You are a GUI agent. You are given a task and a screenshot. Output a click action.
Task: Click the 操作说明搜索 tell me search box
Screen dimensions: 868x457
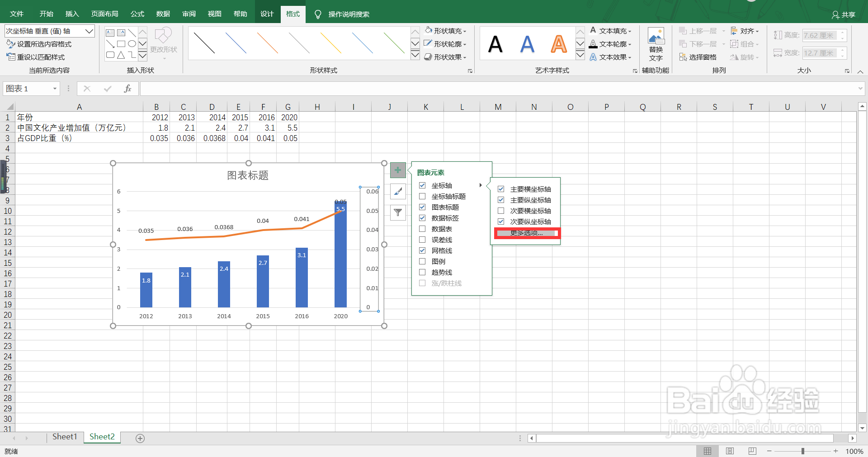pos(349,14)
